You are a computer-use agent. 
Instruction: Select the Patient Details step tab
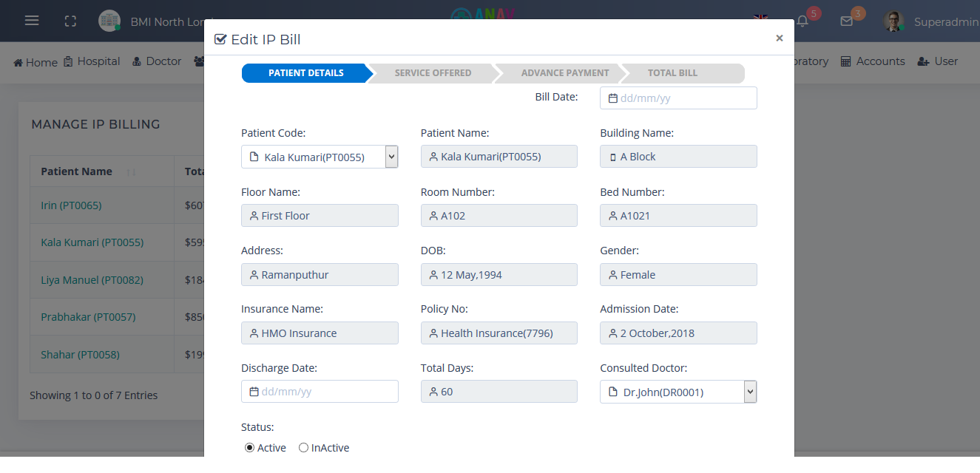(x=306, y=73)
